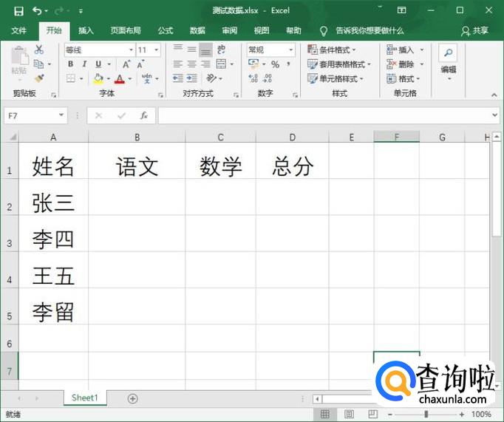Collapse the ribbon with the up chevron
The width and height of the screenshot is (504, 422).
point(494,95)
